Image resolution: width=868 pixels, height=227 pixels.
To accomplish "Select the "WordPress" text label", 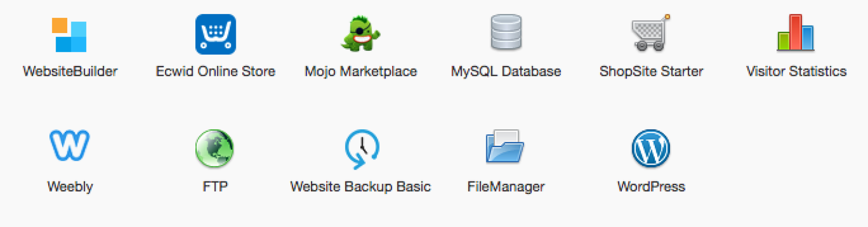I will coord(651,187).
